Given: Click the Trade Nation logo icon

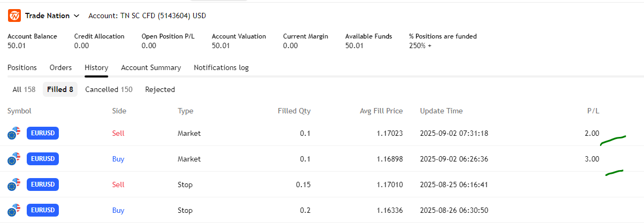Looking at the screenshot, I should click(x=14, y=16).
